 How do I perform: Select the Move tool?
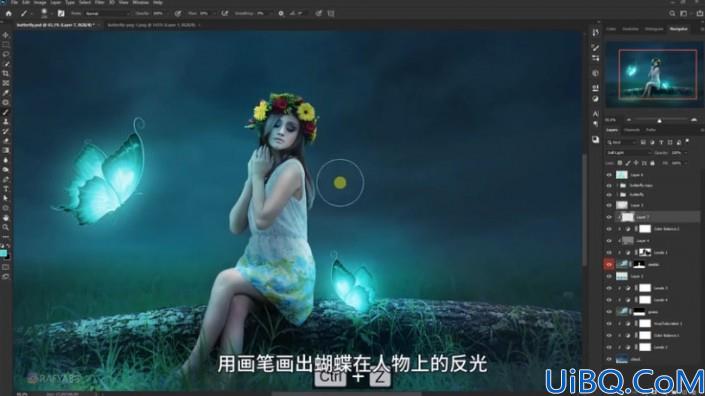5,35
